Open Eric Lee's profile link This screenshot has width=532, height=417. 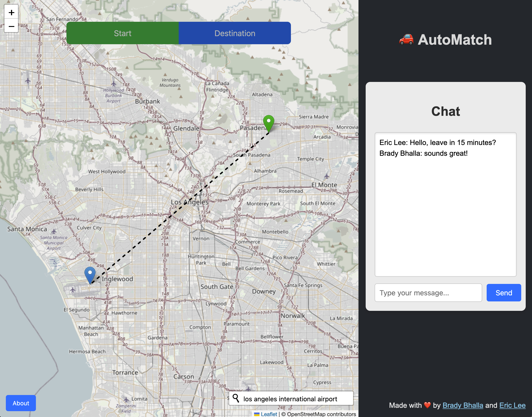(x=512, y=405)
